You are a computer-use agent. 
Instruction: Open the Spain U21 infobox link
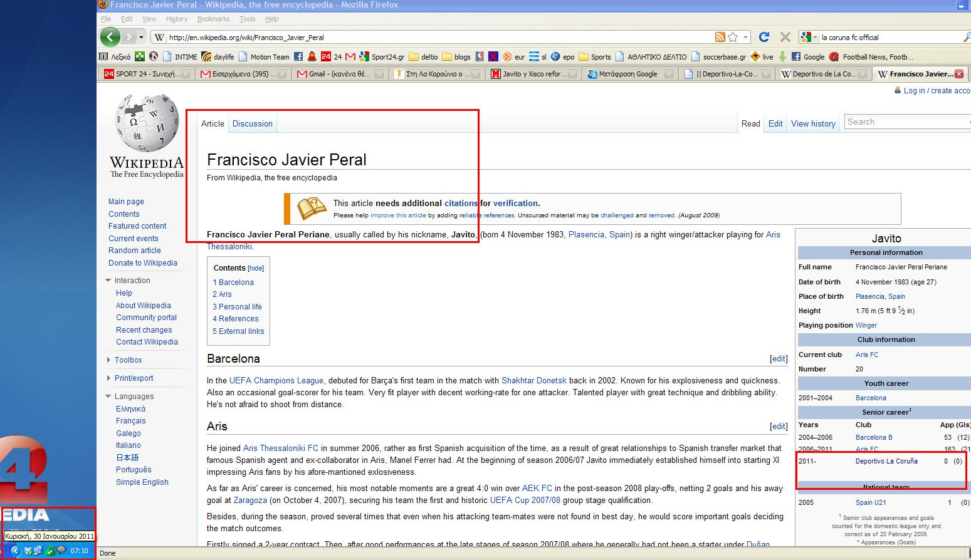[x=871, y=502]
